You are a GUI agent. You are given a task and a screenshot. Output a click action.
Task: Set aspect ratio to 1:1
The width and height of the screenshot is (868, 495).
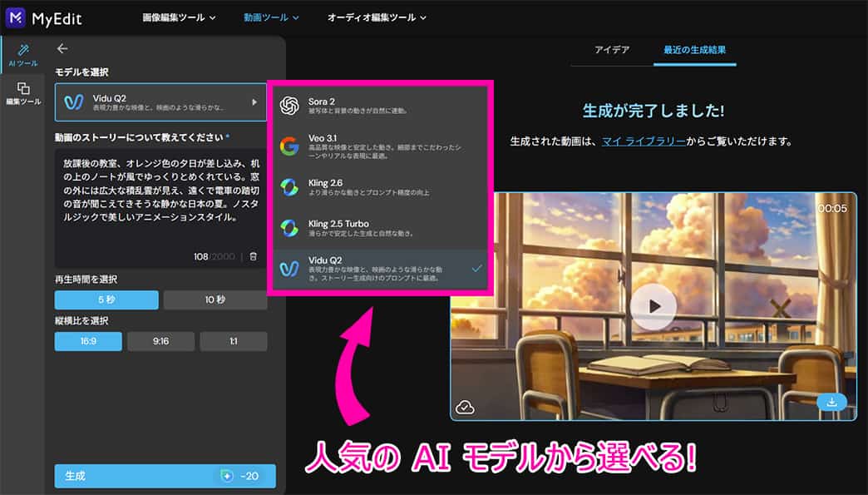click(x=234, y=341)
